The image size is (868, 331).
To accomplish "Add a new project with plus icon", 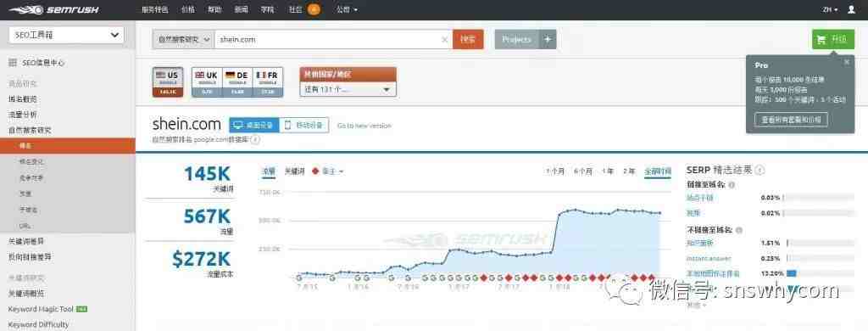I will pos(548,39).
